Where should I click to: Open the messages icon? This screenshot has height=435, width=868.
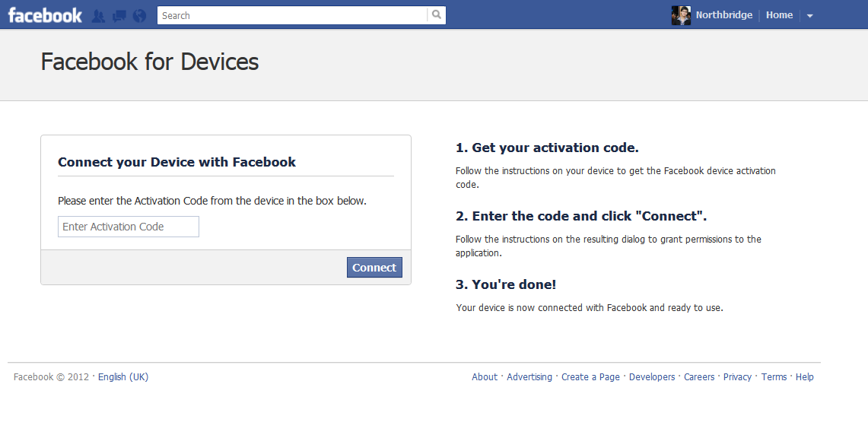pos(119,16)
